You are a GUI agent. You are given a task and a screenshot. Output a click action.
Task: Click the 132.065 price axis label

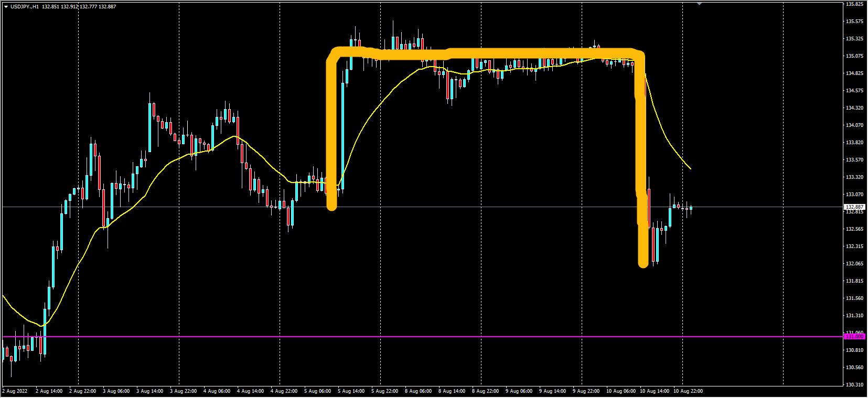click(855, 264)
